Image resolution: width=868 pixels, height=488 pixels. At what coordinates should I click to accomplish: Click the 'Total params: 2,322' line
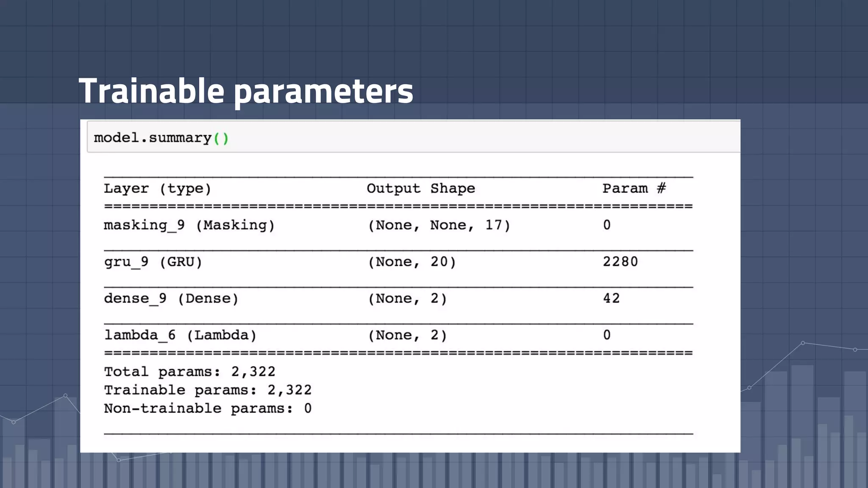190,372
